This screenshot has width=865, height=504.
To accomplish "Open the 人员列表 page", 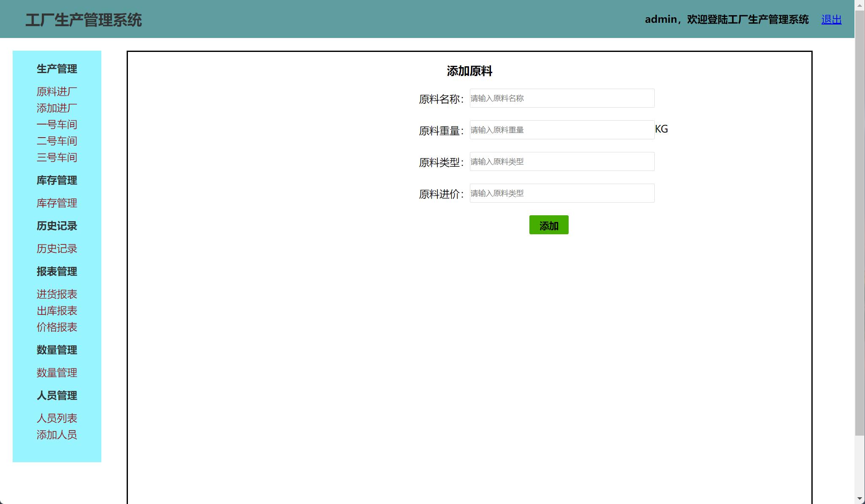I will pos(57,418).
